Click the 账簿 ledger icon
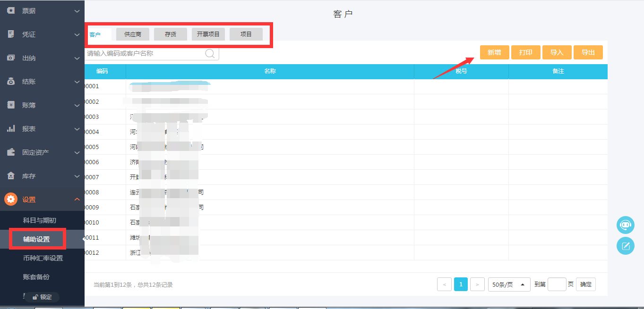644x309 pixels. click(11, 105)
